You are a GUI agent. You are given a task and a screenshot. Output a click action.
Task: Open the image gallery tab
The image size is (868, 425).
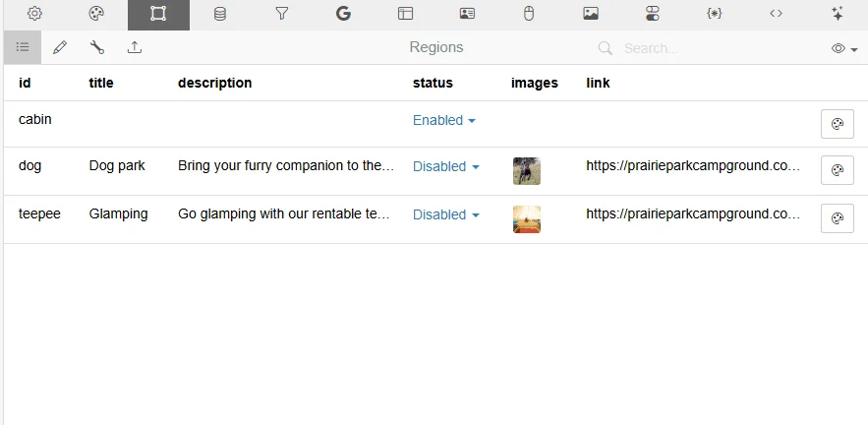(x=590, y=14)
